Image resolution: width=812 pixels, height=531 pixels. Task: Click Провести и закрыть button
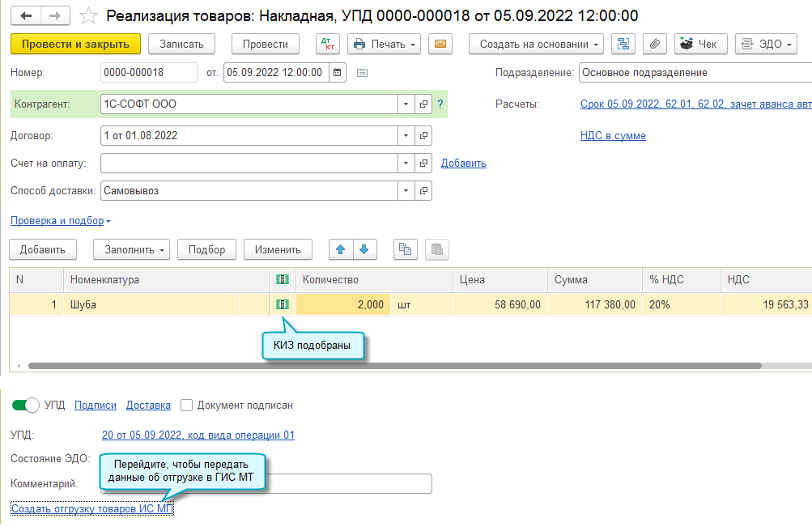pyautogui.click(x=75, y=44)
